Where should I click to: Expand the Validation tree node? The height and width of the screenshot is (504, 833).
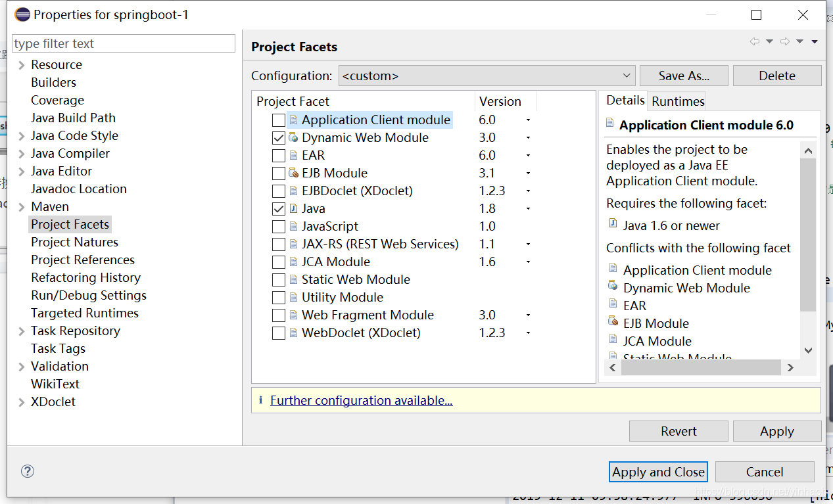[x=22, y=367]
